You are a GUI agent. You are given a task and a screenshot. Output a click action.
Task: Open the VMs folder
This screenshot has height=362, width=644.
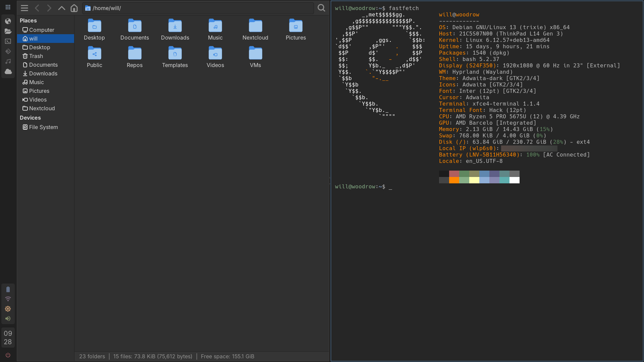pos(255,57)
